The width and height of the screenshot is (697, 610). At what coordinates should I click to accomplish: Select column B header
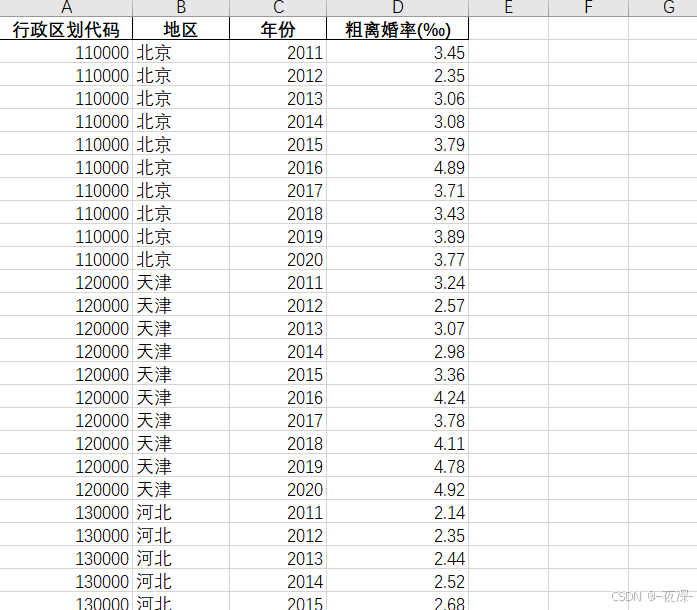(181, 8)
